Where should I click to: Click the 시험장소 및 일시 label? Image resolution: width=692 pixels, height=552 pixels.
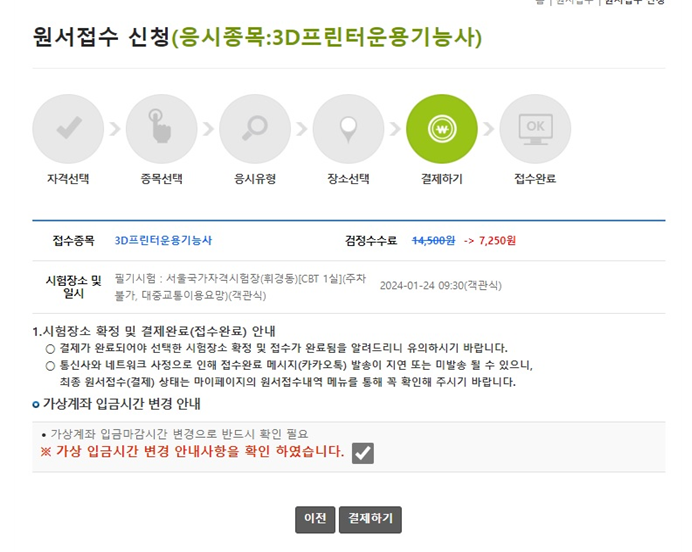click(x=73, y=287)
